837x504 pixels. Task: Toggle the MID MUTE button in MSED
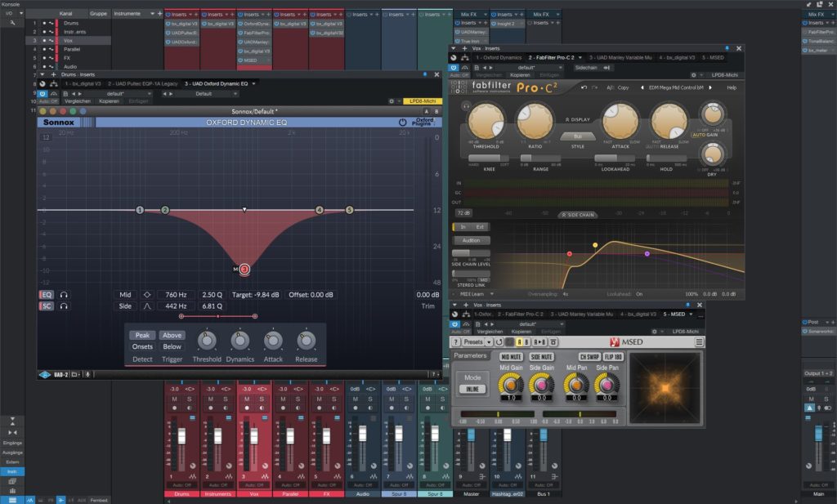tap(511, 357)
